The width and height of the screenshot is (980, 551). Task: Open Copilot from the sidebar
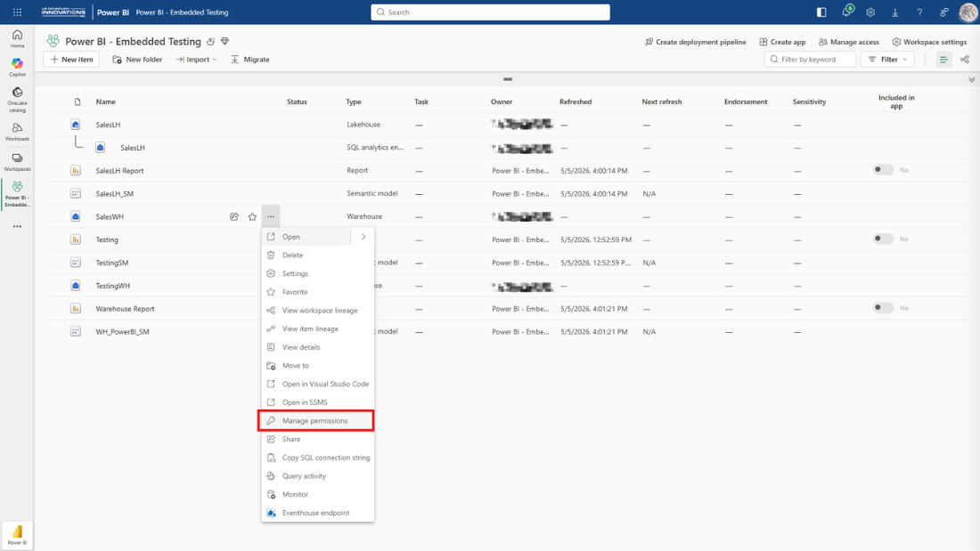click(x=17, y=68)
